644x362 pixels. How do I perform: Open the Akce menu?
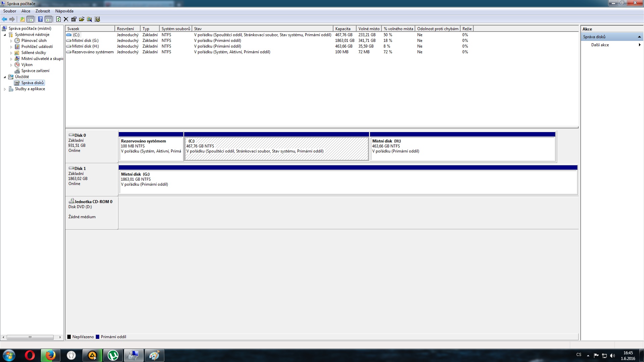click(26, 11)
